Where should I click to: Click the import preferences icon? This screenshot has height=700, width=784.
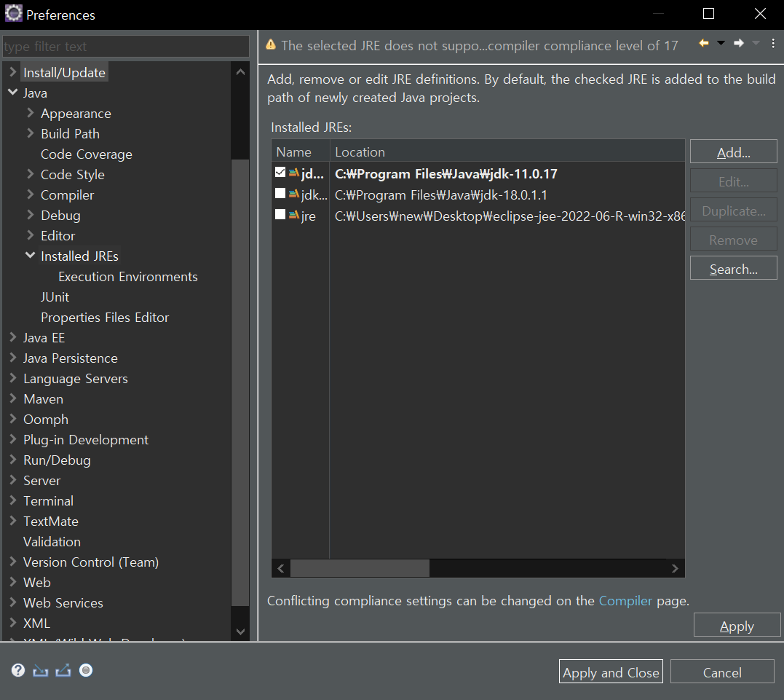pos(41,670)
